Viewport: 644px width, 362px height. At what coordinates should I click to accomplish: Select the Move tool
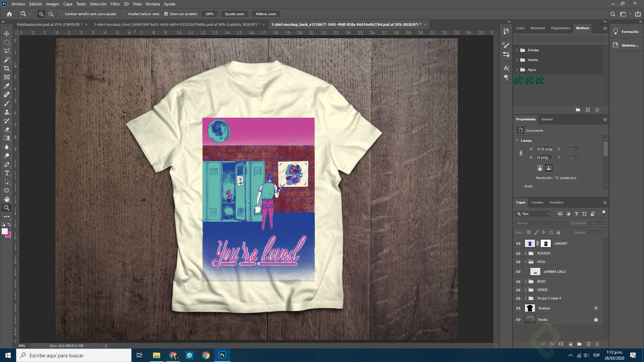pyautogui.click(x=7, y=34)
